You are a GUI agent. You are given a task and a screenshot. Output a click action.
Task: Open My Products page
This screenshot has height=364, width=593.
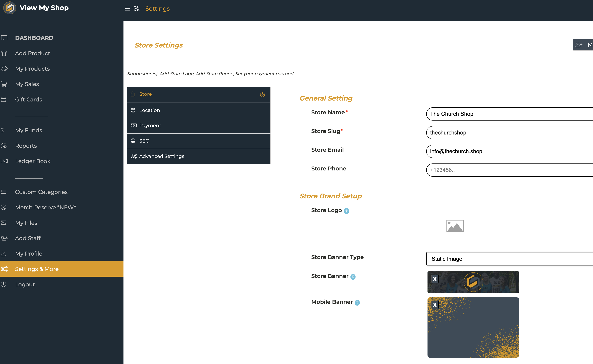tap(32, 69)
